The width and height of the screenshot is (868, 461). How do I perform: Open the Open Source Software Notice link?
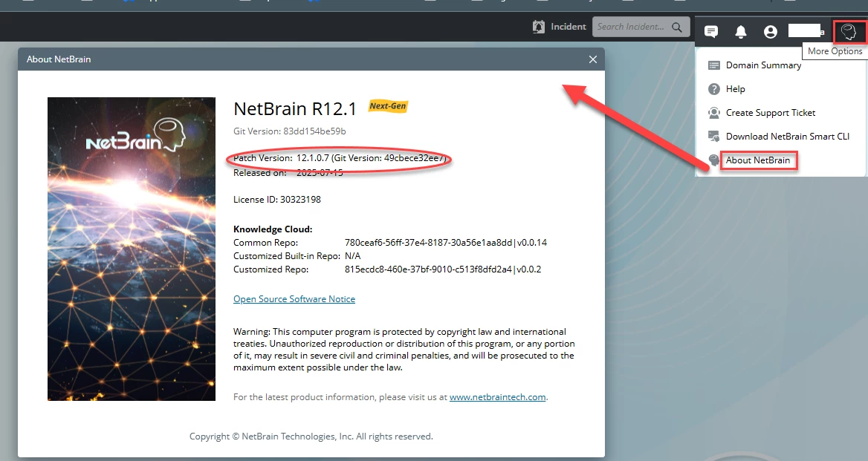tap(294, 299)
